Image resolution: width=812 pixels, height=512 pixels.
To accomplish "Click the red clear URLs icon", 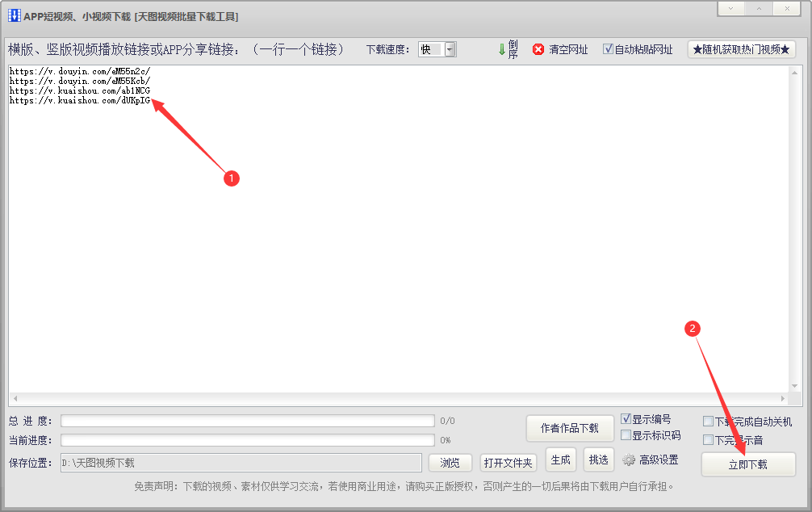I will click(x=538, y=49).
